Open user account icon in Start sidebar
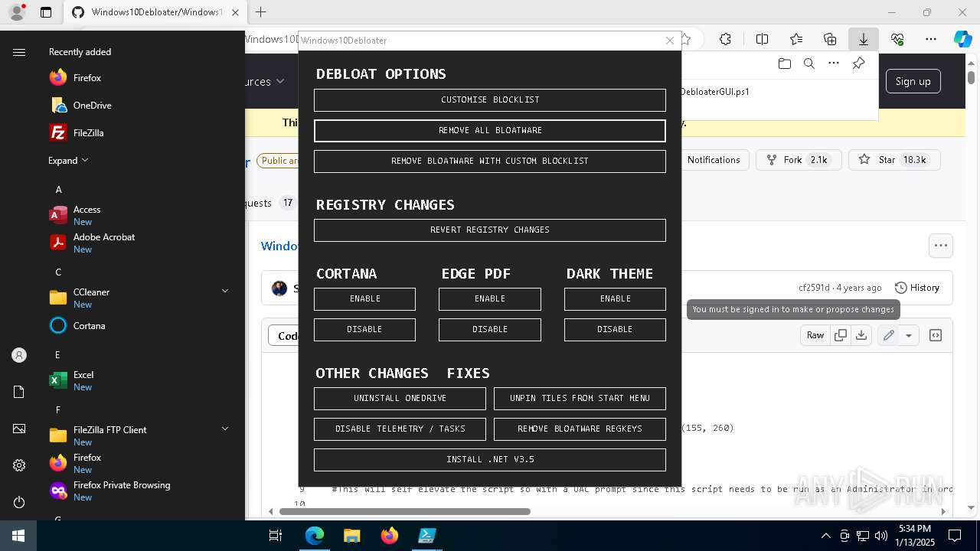Viewport: 980px width, 551px height. click(19, 355)
